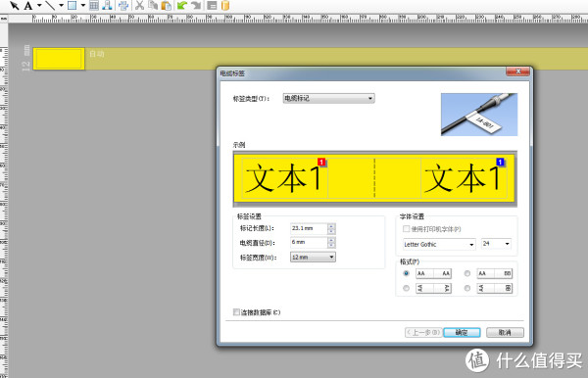Image resolution: width=588 pixels, height=378 pixels.
Task: Click the 6 mm cable diameter field
Action: pos(309,243)
